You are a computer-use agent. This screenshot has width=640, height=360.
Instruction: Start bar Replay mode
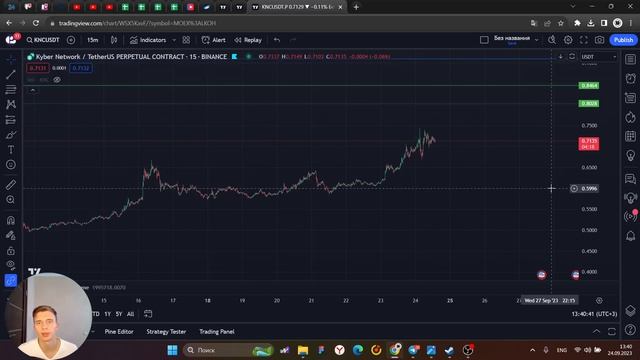[x=248, y=40]
